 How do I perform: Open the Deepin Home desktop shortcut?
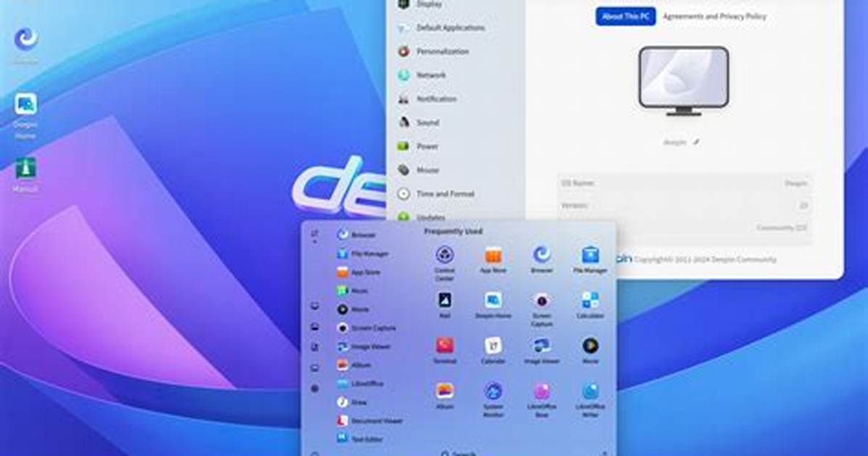click(x=25, y=105)
